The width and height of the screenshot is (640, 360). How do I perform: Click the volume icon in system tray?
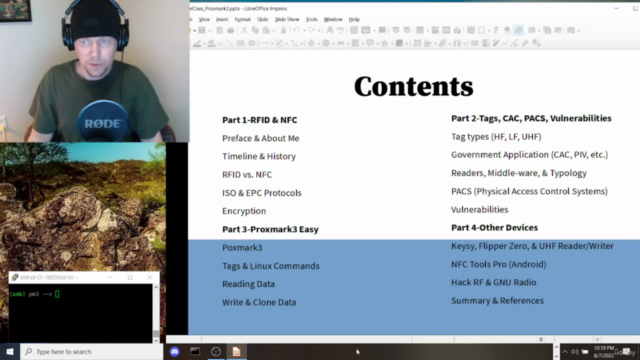point(575,352)
